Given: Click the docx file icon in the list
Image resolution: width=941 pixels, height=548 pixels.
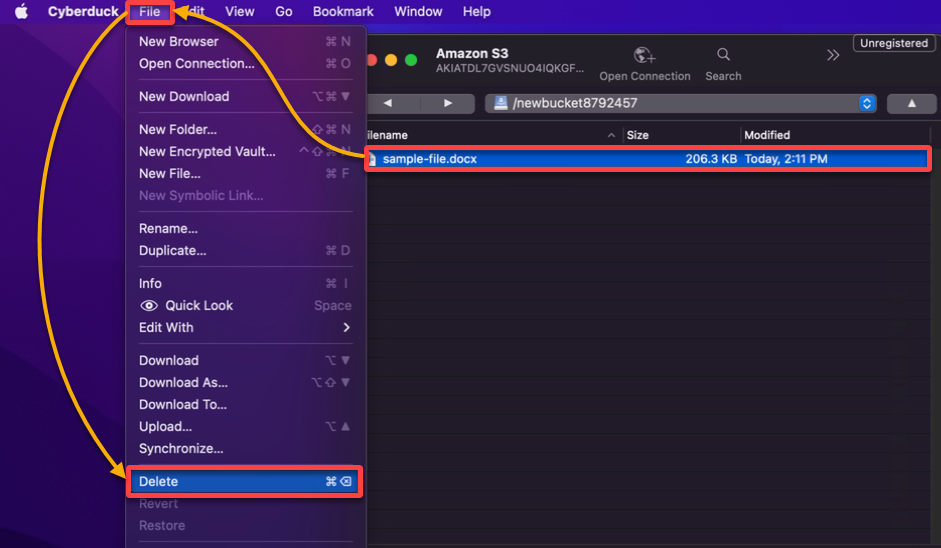Looking at the screenshot, I should coord(372,159).
